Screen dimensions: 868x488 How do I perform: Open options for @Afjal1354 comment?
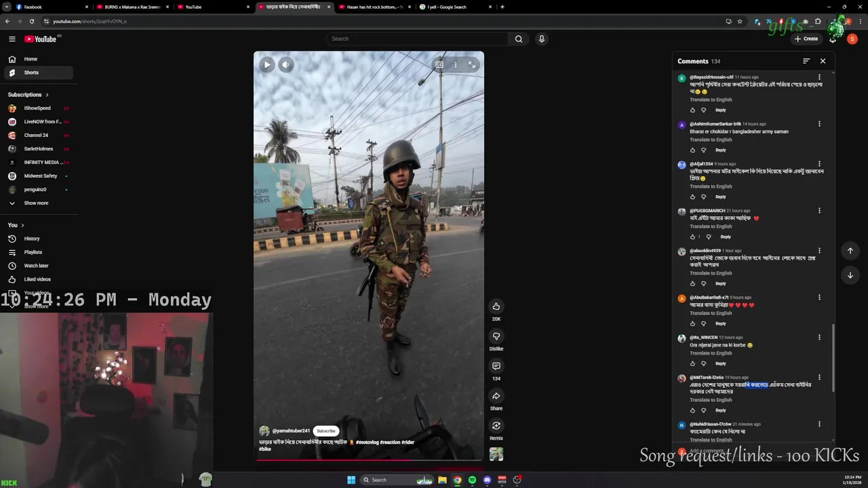pos(819,164)
